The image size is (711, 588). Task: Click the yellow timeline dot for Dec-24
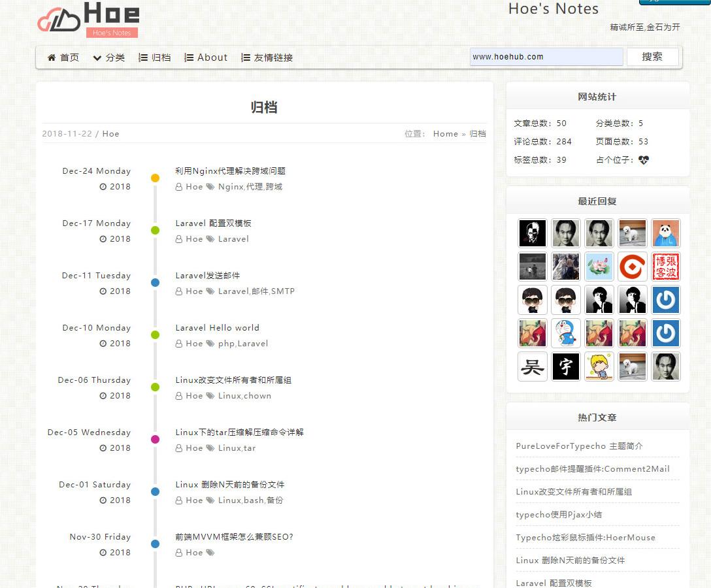[155, 178]
